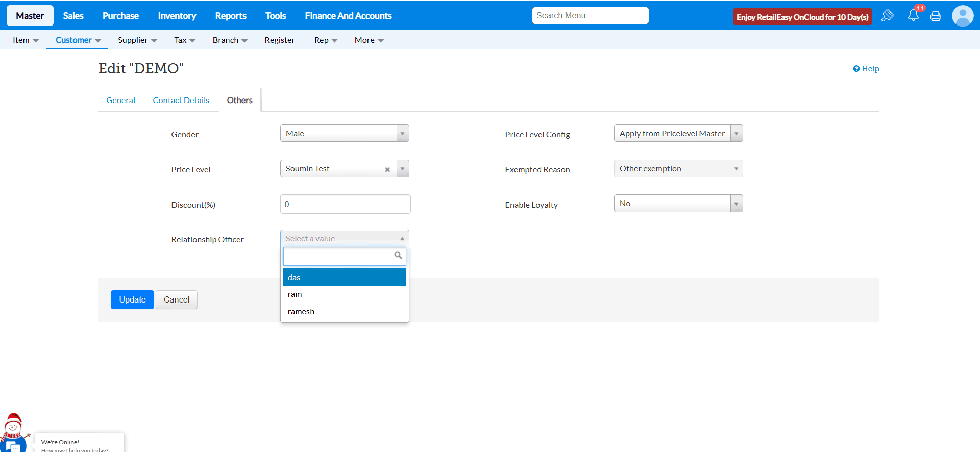This screenshot has width=980, height=452.
Task: Open the Enable Loyalty dropdown
Action: tap(678, 204)
